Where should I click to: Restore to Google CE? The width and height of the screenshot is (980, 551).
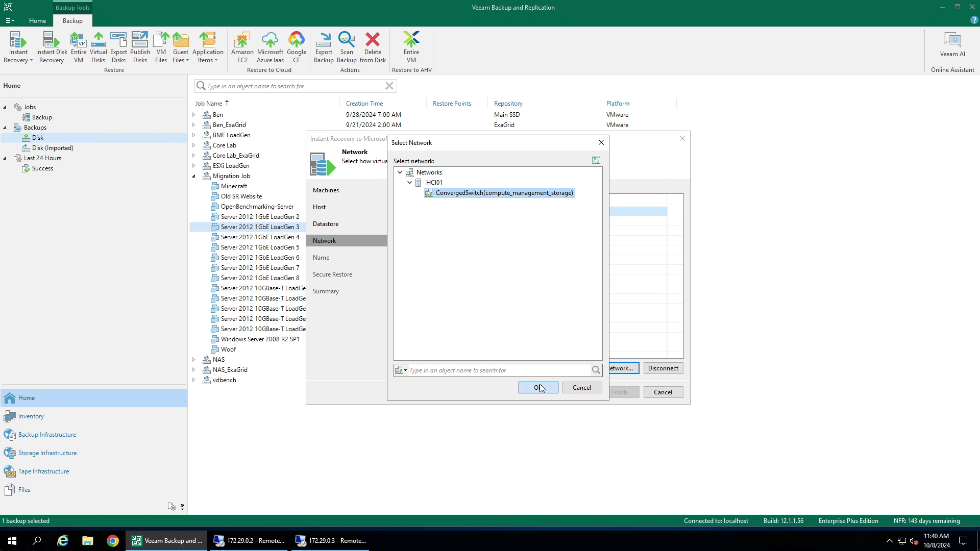pos(297,47)
